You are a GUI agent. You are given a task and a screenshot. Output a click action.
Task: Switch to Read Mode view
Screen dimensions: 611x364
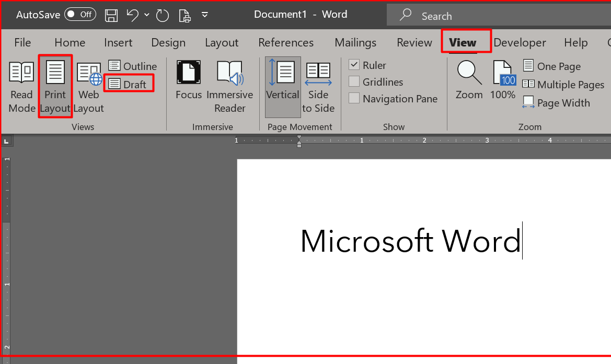(x=22, y=86)
